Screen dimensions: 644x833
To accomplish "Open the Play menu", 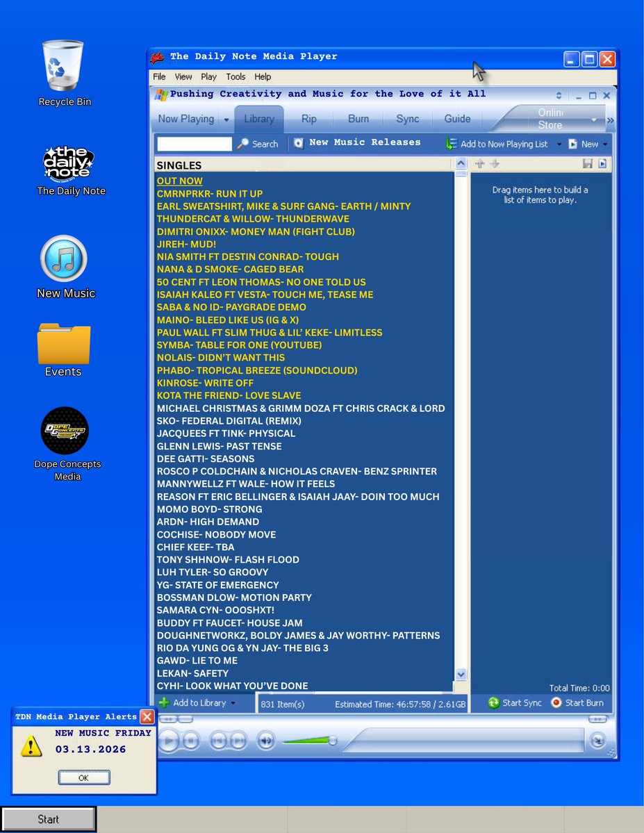I will (x=208, y=76).
